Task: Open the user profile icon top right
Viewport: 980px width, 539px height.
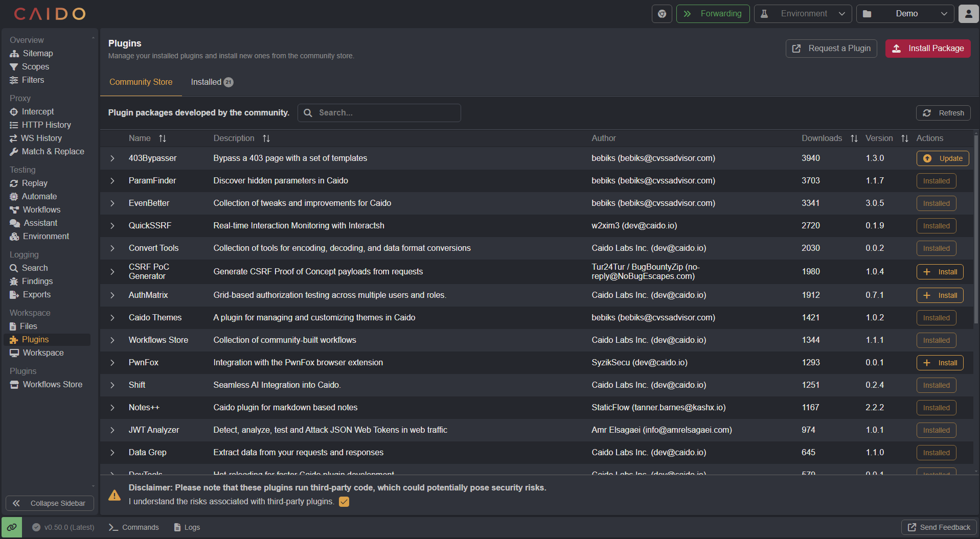Action: (x=968, y=14)
